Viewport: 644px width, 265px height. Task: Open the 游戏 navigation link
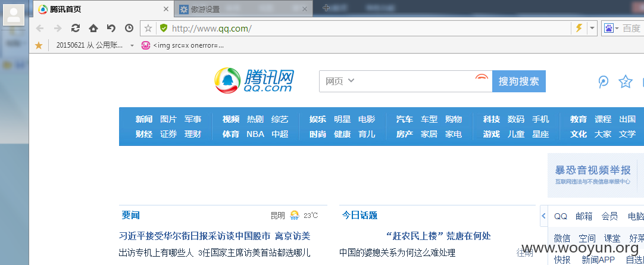492,134
